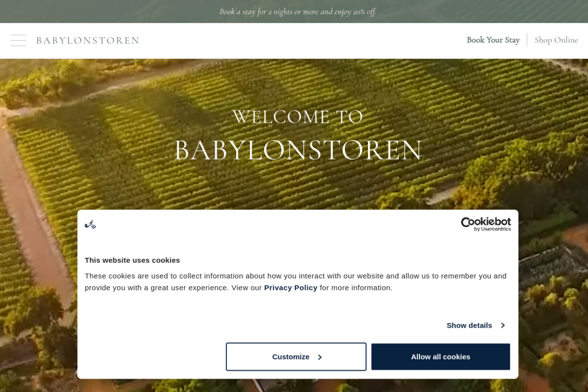Screen dimensions: 588x392
Task: Click the 20% off promo banner
Action: (298, 11)
